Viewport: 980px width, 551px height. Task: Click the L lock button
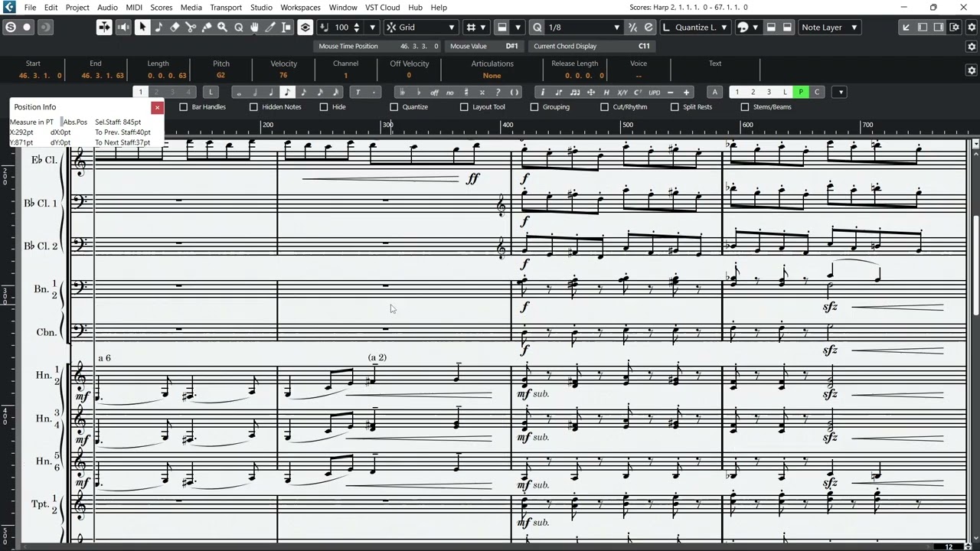coord(211,92)
